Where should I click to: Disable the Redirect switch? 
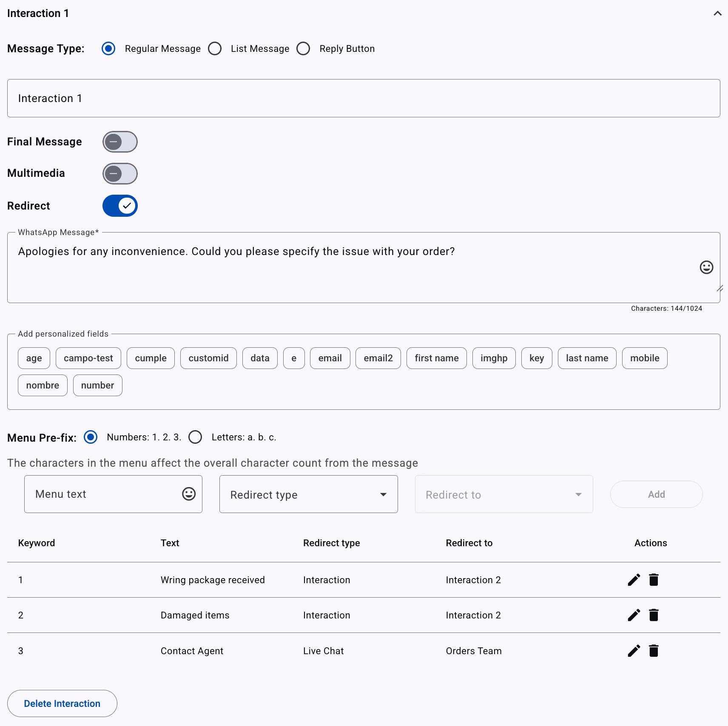coord(120,206)
